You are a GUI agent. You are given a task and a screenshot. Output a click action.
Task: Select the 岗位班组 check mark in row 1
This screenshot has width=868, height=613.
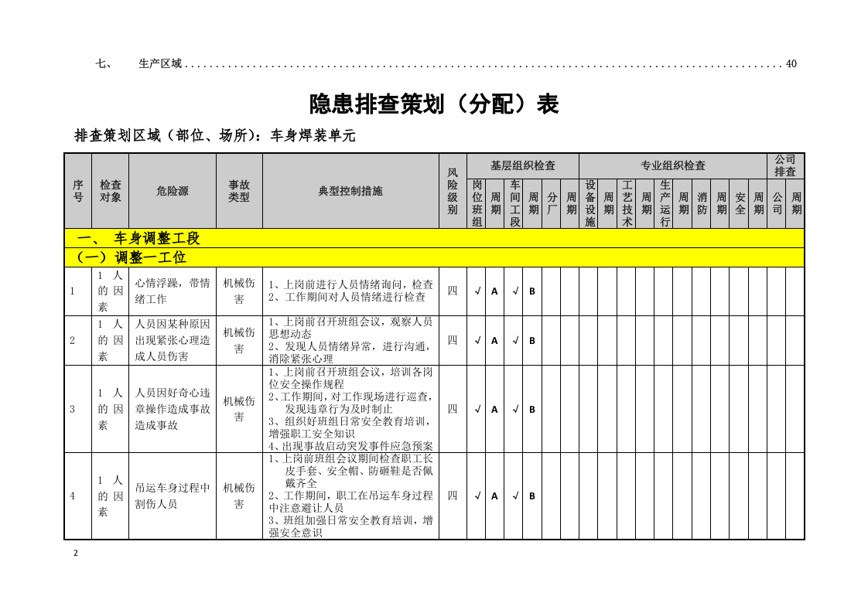coord(477,291)
